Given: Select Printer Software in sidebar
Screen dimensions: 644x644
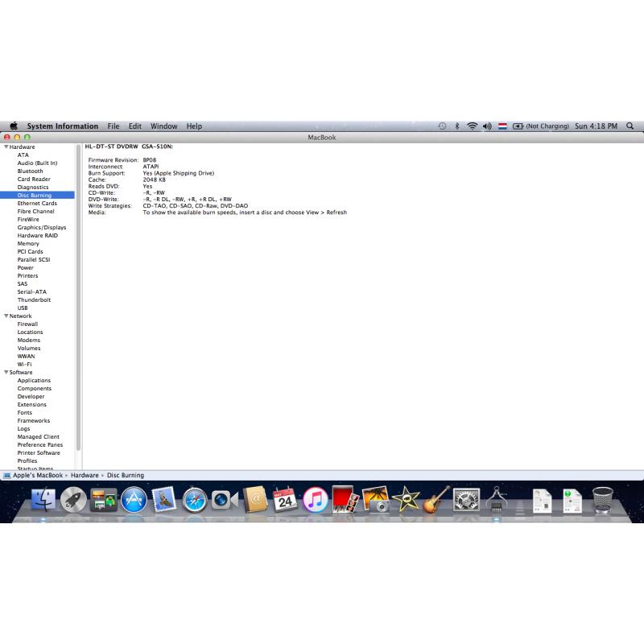Looking at the screenshot, I should [39, 453].
